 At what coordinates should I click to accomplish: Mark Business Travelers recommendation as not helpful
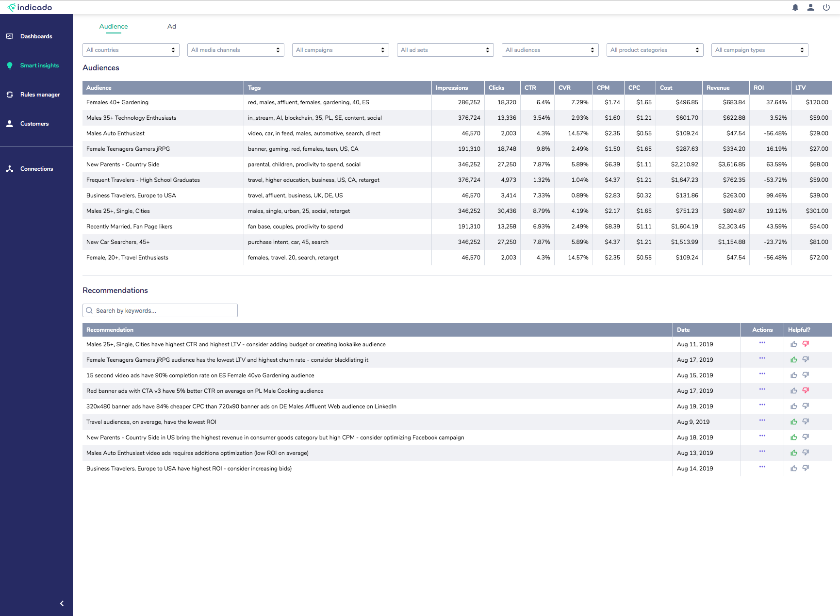[806, 468]
